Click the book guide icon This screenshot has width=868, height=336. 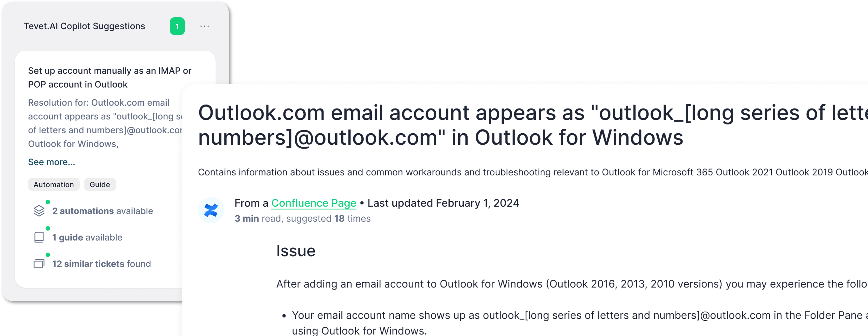[x=39, y=237]
